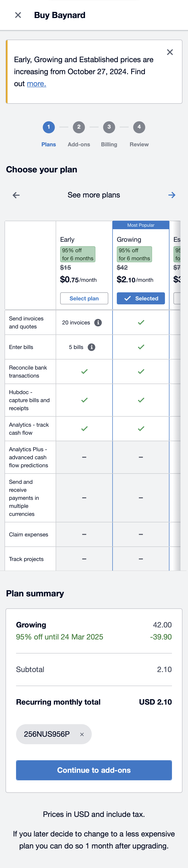188x868 pixels.
Task: Click the Most Popular banner on Growing
Action: pos(141,225)
